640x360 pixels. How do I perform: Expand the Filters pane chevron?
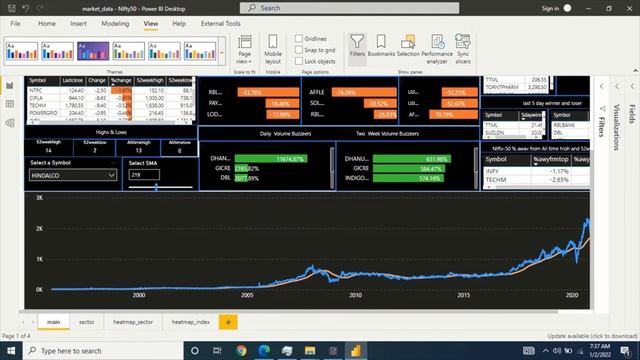(x=602, y=86)
